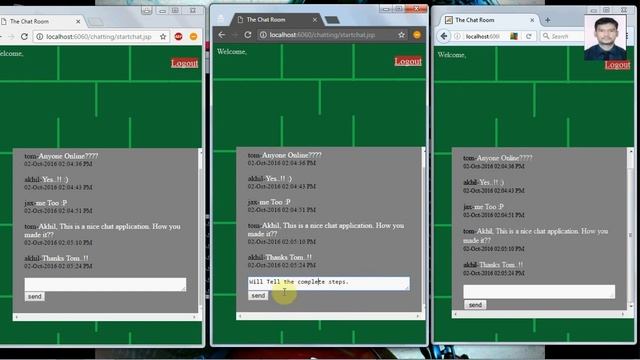Close the right window's Chat Room tab
This screenshot has height=360, width=640.
532,20
